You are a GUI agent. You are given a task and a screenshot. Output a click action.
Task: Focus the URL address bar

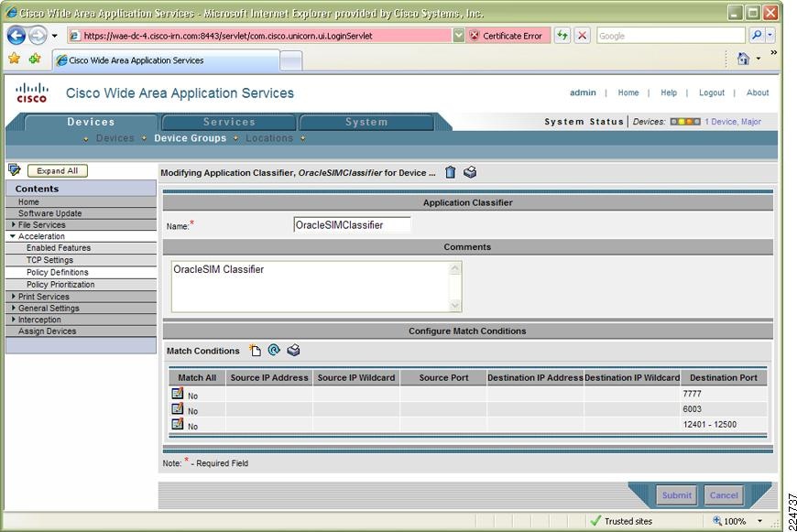pos(259,36)
